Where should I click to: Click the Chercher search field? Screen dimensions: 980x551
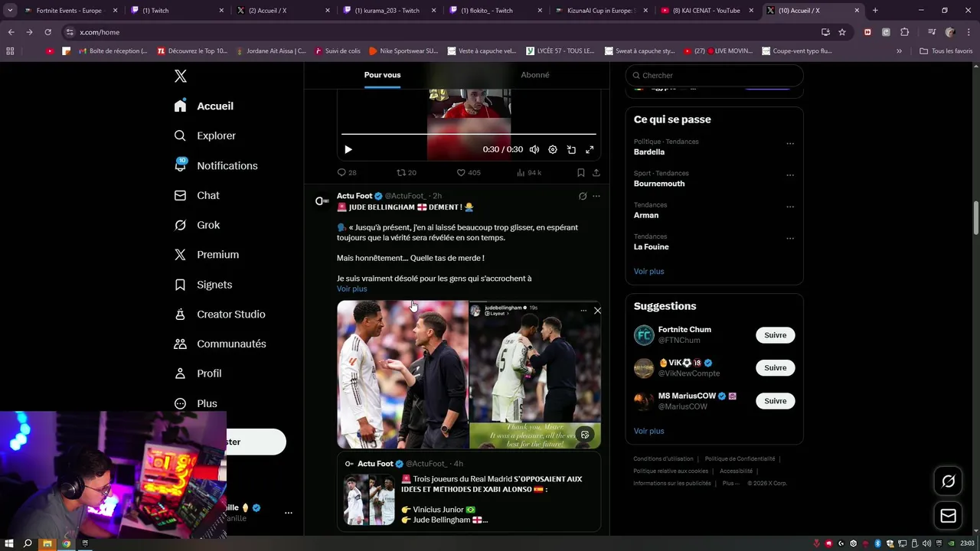coord(714,76)
